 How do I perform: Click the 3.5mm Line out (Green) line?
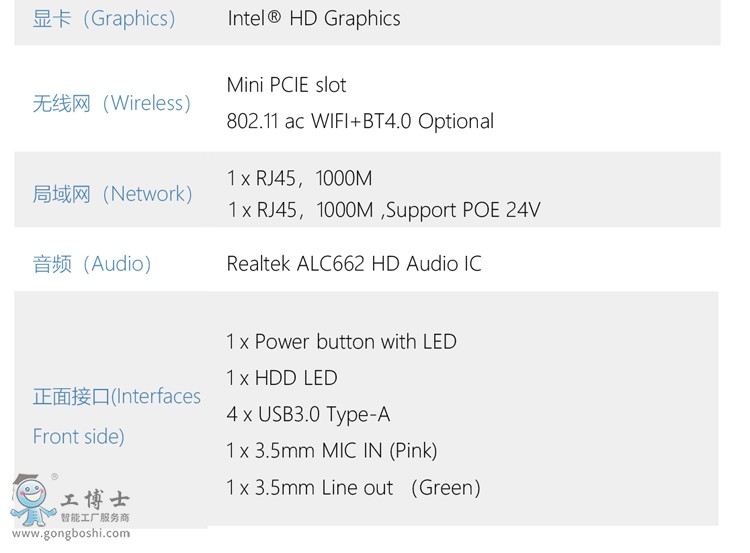353,488
